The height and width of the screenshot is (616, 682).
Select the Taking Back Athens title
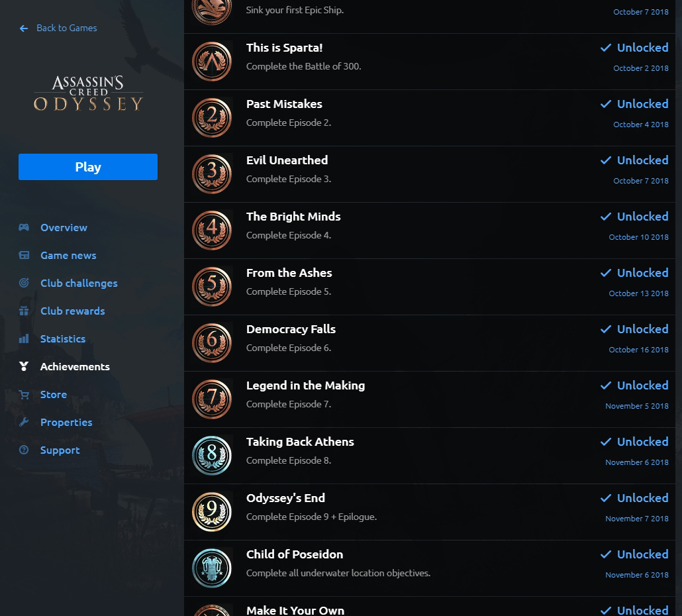click(300, 442)
